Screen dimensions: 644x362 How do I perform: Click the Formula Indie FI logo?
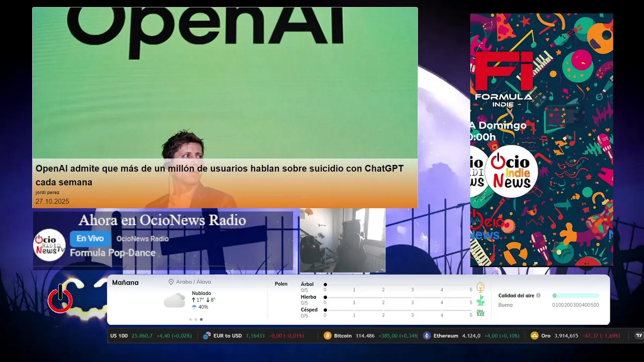pyautogui.click(x=504, y=79)
